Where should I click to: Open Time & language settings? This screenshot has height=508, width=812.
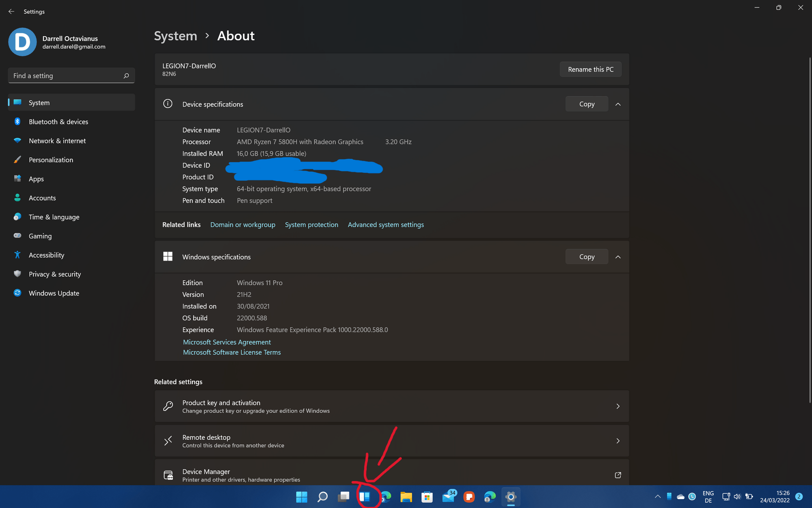coord(71,217)
